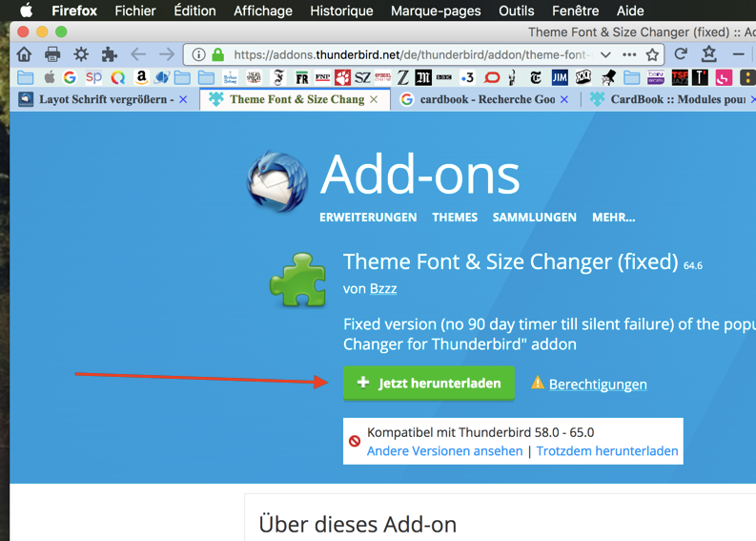Image resolution: width=756 pixels, height=541 pixels.
Task: Expand the URL history dropdown chevron
Action: coord(605,54)
